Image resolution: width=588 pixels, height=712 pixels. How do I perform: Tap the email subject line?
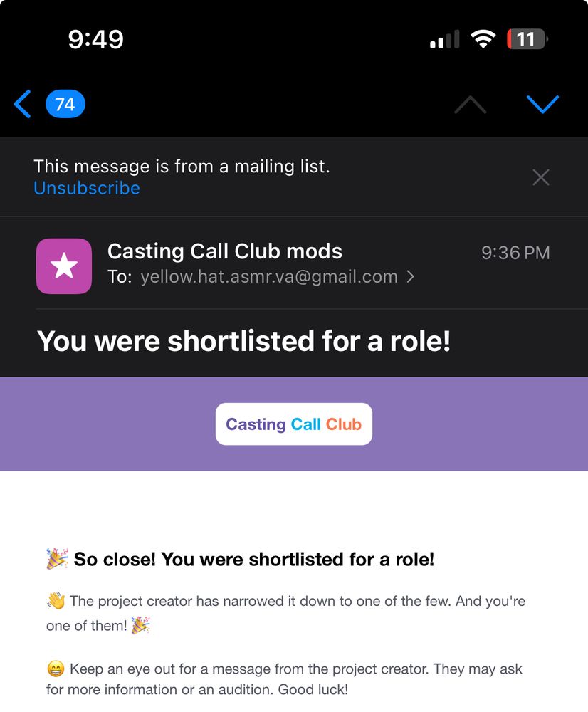pos(243,341)
